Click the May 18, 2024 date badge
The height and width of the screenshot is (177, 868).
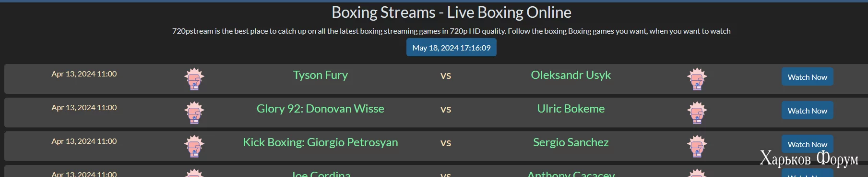click(452, 48)
